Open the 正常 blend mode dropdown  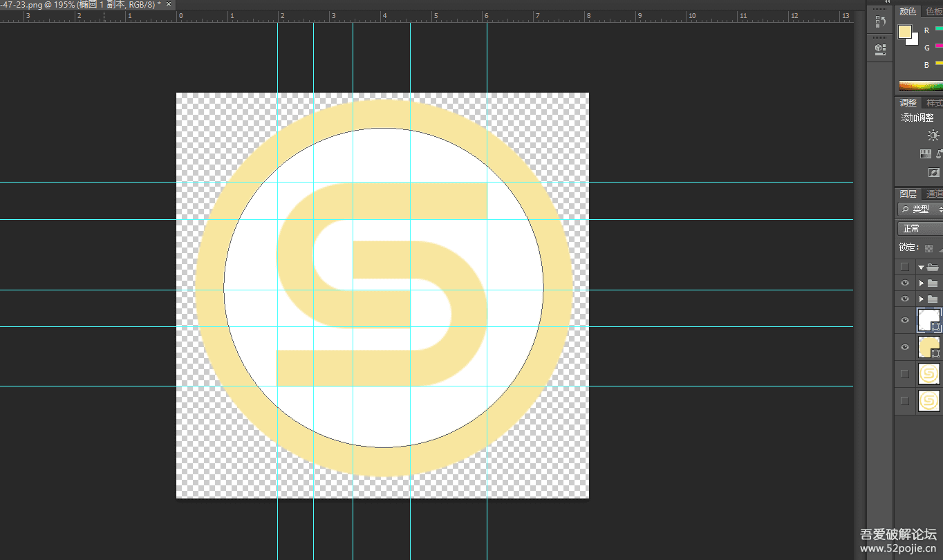pyautogui.click(x=920, y=228)
